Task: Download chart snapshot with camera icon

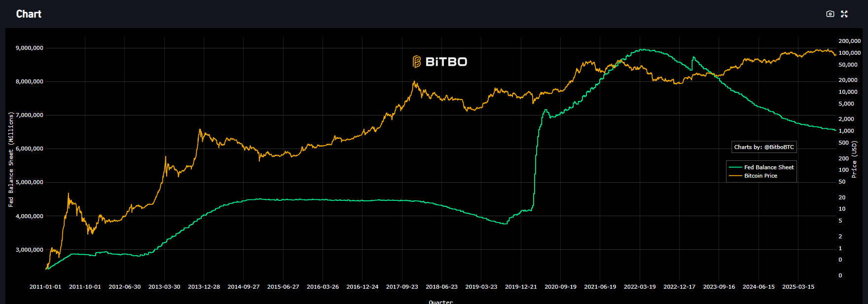Action: 830,14
